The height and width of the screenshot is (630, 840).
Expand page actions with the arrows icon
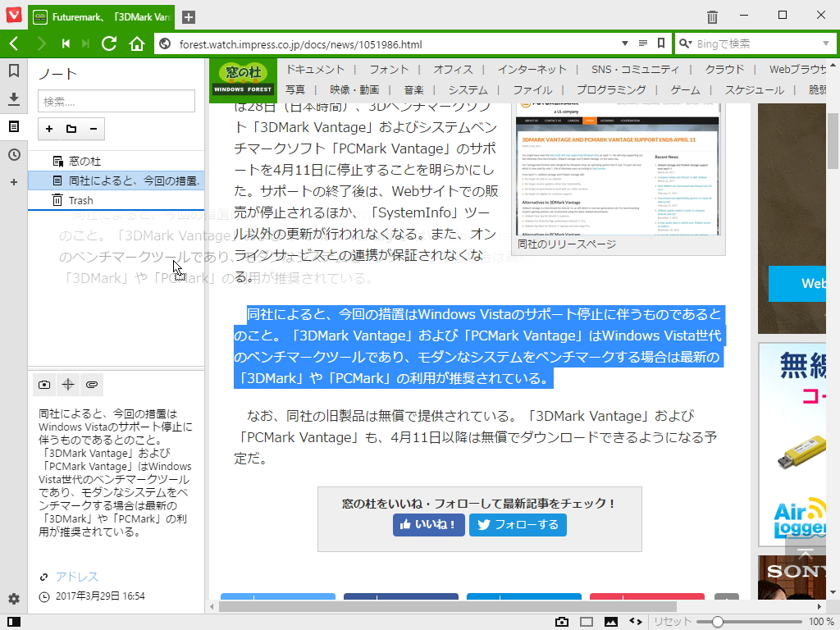click(635, 621)
